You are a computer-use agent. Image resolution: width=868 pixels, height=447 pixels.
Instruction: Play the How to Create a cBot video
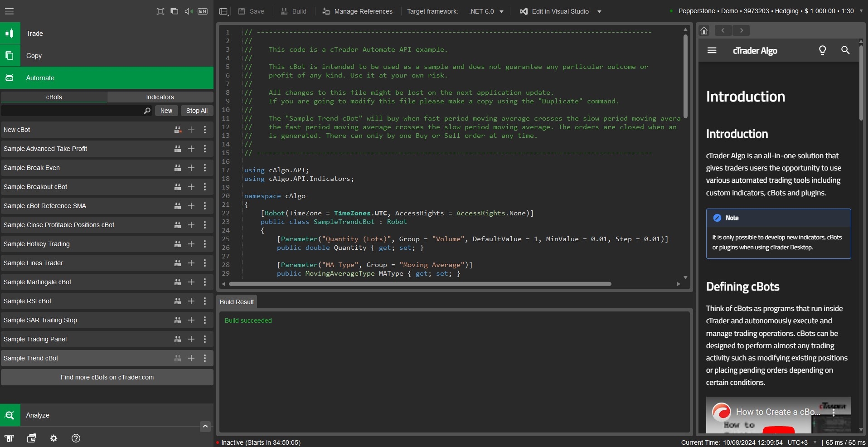778,429
